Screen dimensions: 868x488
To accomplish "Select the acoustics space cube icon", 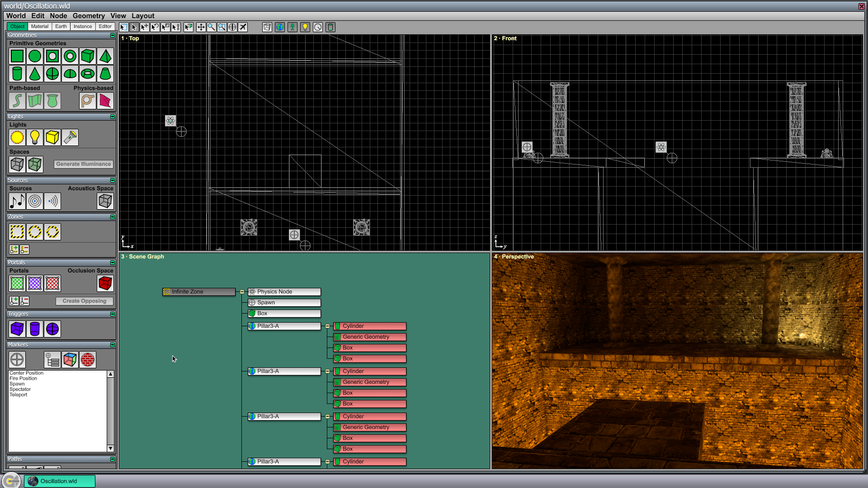I will 105,201.
